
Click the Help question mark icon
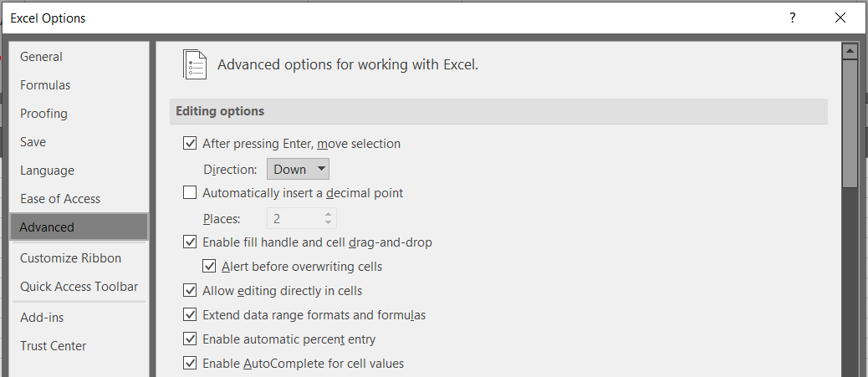[x=793, y=18]
